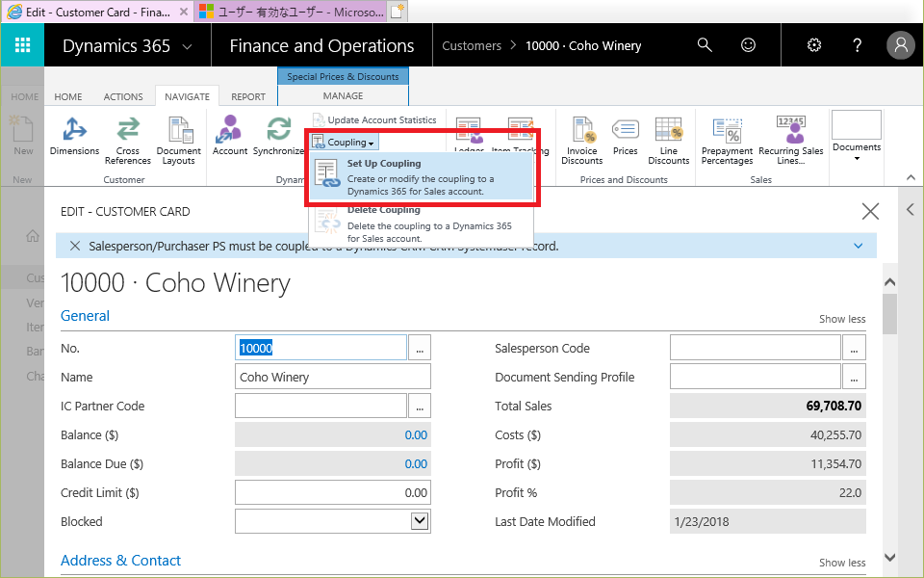The image size is (924, 578).
Task: Open the Balance Due ($) 0.00 link
Action: tap(416, 463)
